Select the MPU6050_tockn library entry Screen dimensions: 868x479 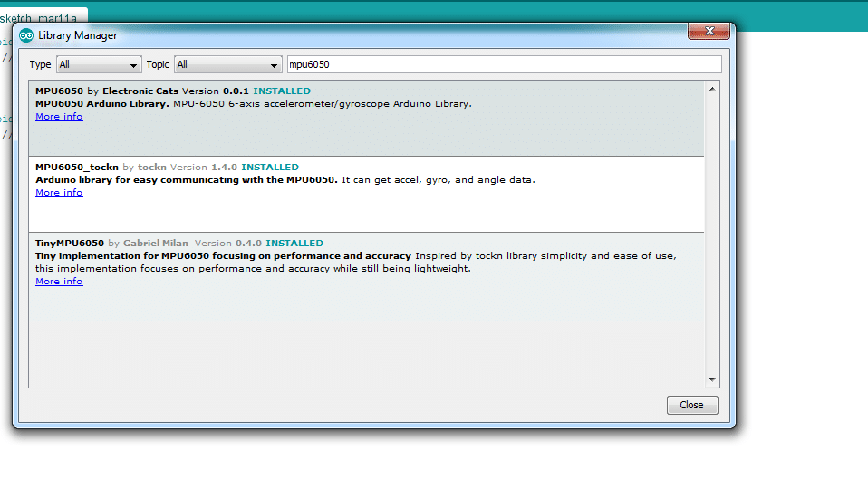pos(362,210)
